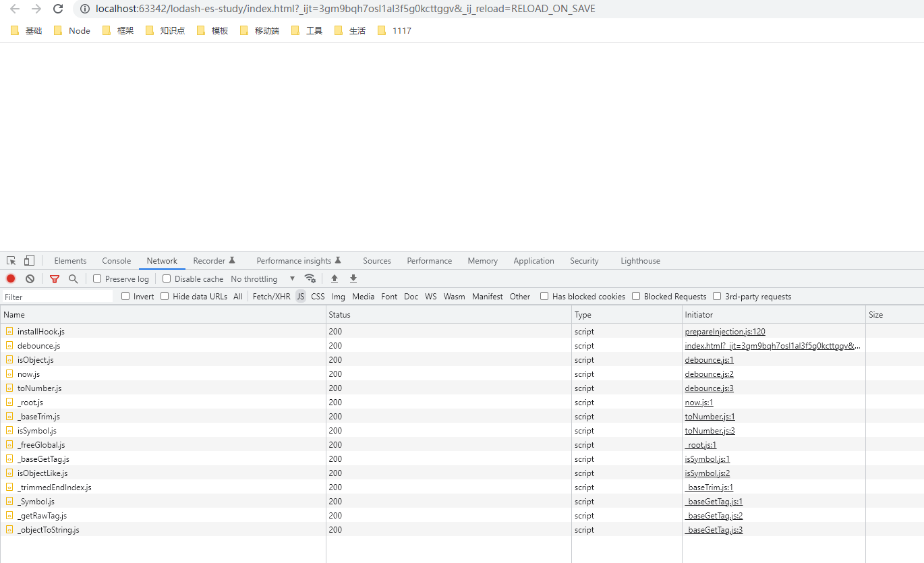Check 3rd-party requests
Viewport: 924px width, 563px height.
pyautogui.click(x=717, y=296)
